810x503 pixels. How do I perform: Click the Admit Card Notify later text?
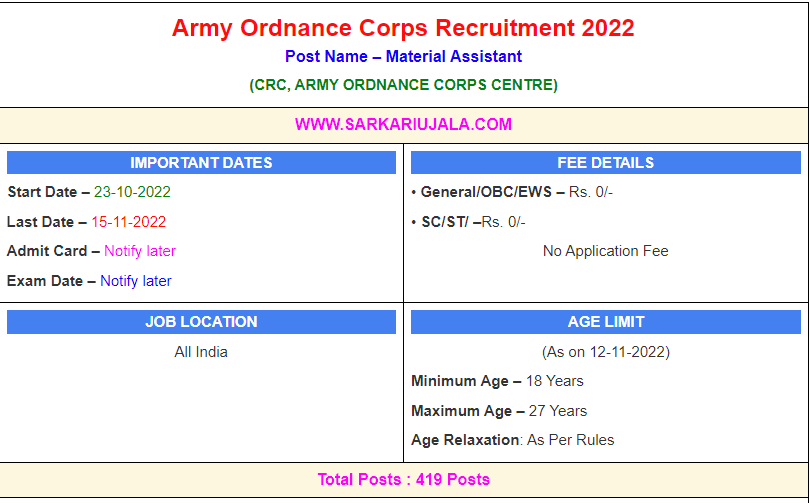(x=140, y=251)
